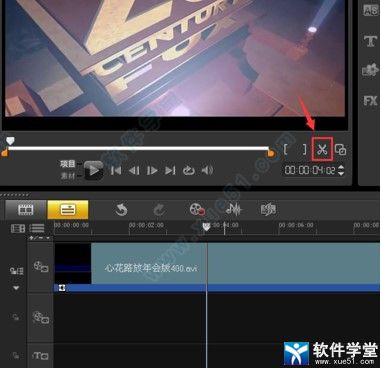
Task: Click the undo arrow in timeline toolbar
Action: 121,210
